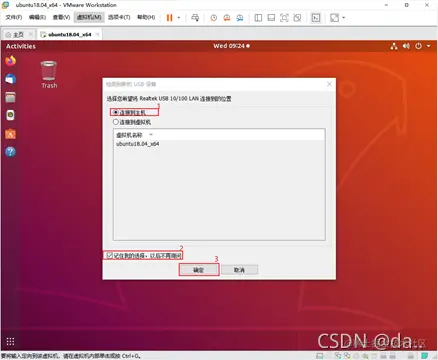438x360 pixels.
Task: Take a snapshot of the virtual machine
Action: [214, 18]
